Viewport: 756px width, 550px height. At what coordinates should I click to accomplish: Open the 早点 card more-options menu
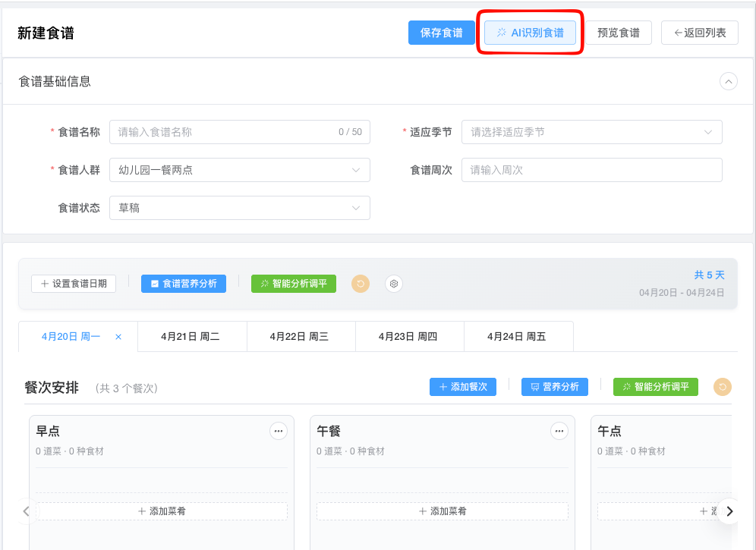point(279,431)
